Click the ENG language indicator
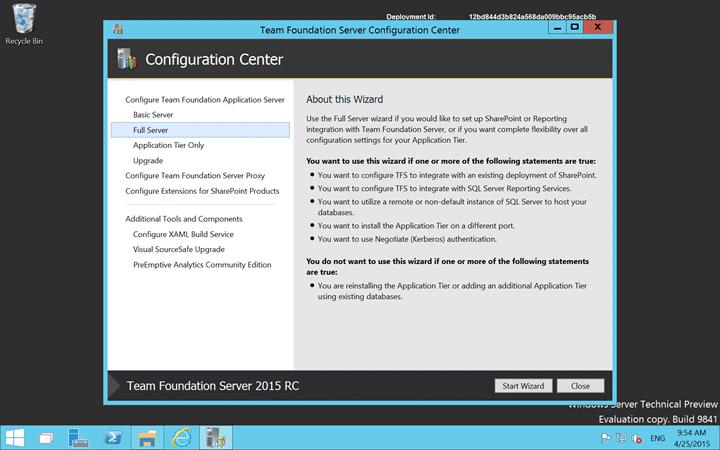 658,438
